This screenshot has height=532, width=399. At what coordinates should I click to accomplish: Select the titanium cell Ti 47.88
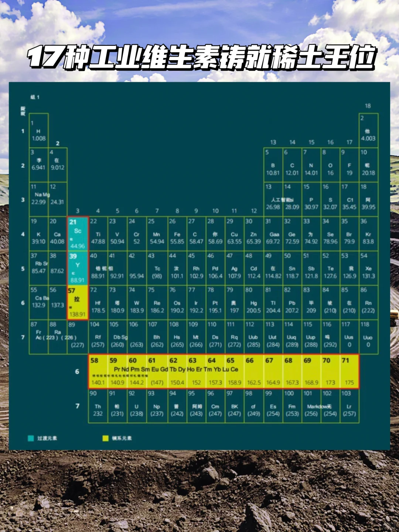[x=98, y=233]
